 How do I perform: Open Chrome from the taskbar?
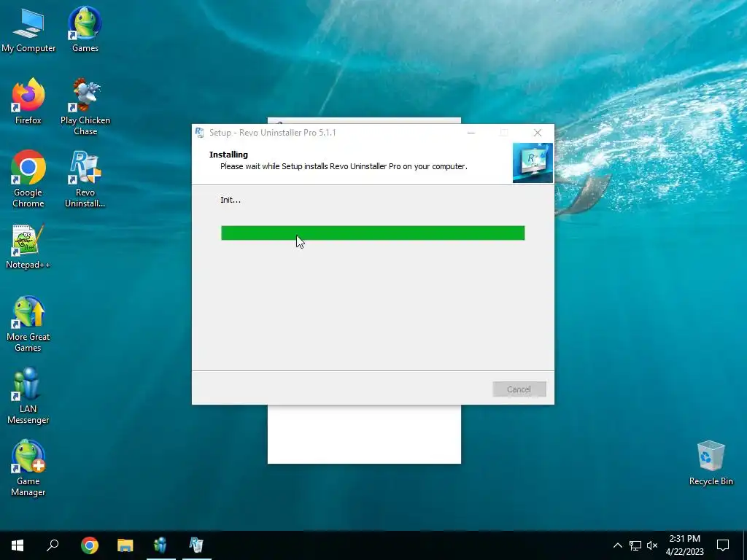(x=90, y=545)
